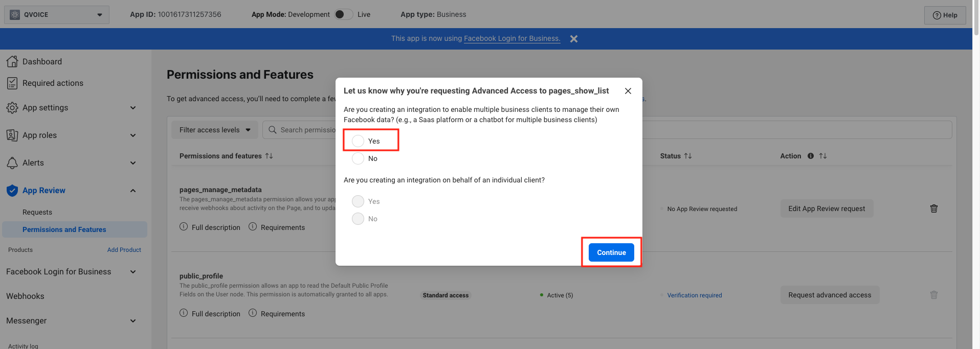Click the Action column info icon
The height and width of the screenshot is (349, 980).
coord(811,156)
